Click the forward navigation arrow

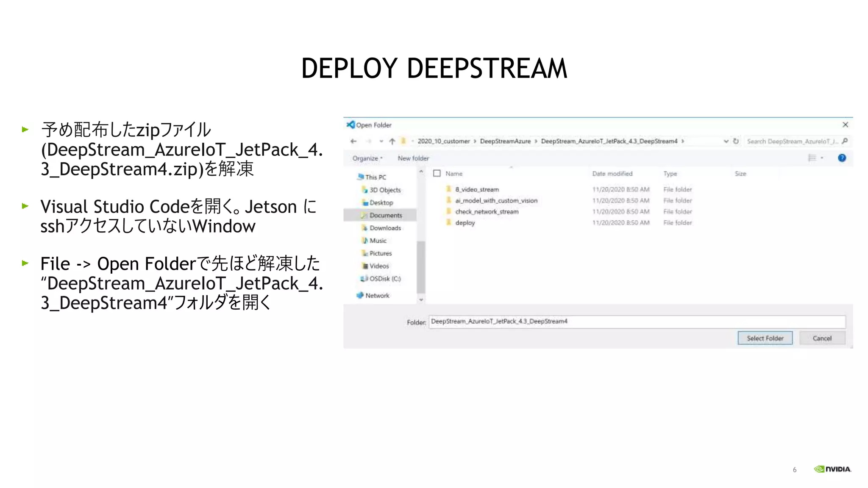[369, 141]
